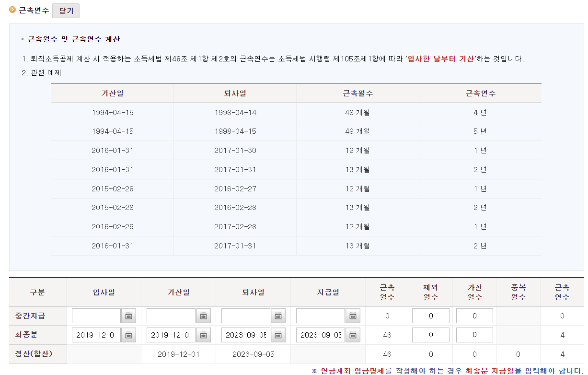The image size is (588, 375).
Task: Open the calendar picker for 중간지급 퇴사일
Action: click(278, 316)
